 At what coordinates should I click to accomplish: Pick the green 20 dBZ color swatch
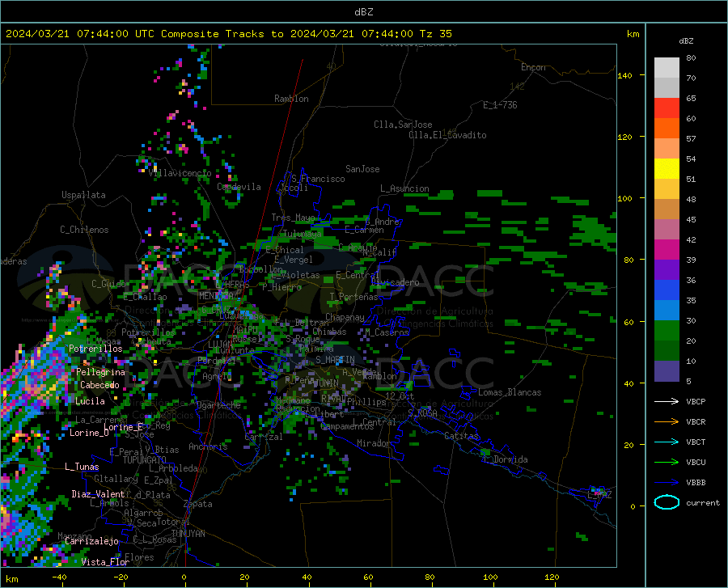pos(667,331)
